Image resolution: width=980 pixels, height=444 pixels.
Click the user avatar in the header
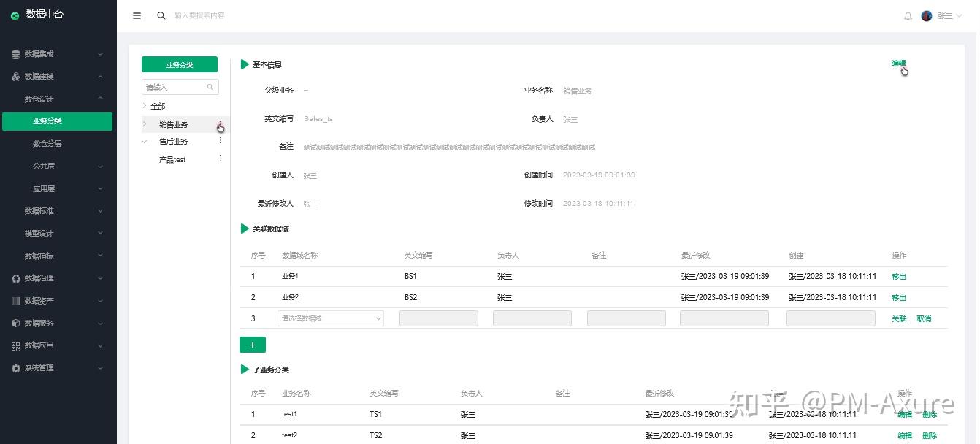pos(926,15)
